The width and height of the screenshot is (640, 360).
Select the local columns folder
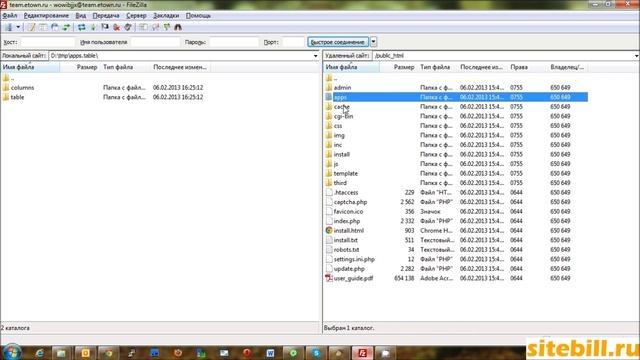(x=22, y=88)
